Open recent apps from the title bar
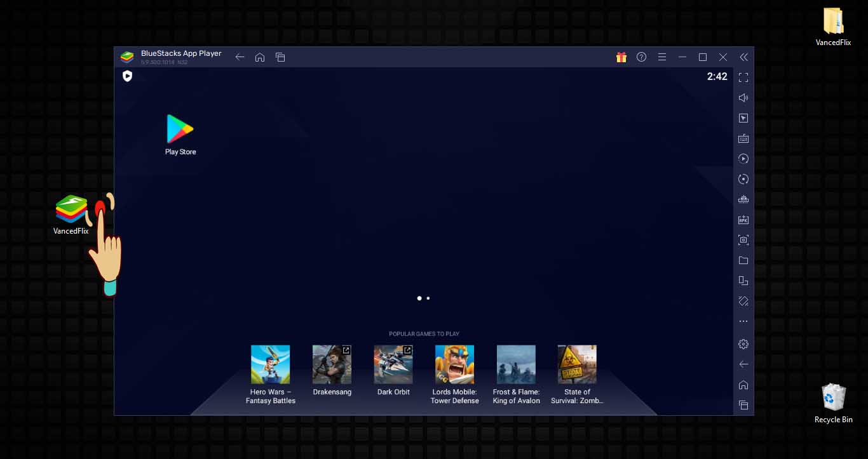Screen dimensions: 868x459 pos(280,57)
